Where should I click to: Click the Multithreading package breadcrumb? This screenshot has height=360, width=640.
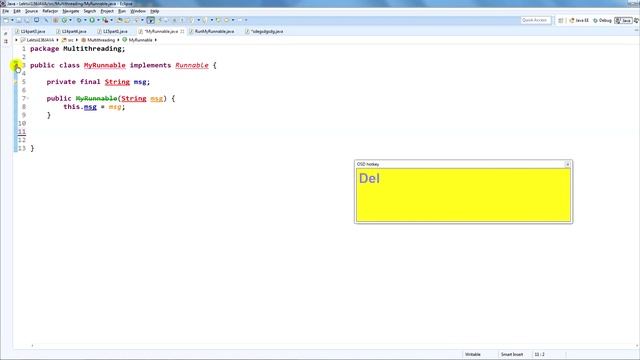[x=98, y=40]
